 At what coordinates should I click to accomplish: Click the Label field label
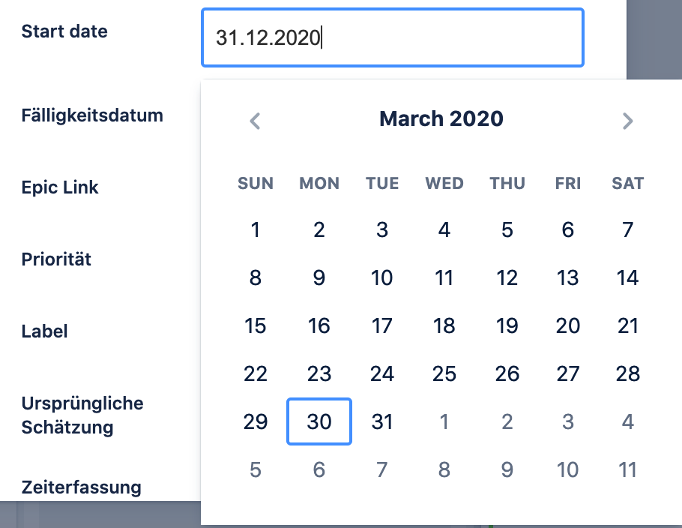(44, 331)
